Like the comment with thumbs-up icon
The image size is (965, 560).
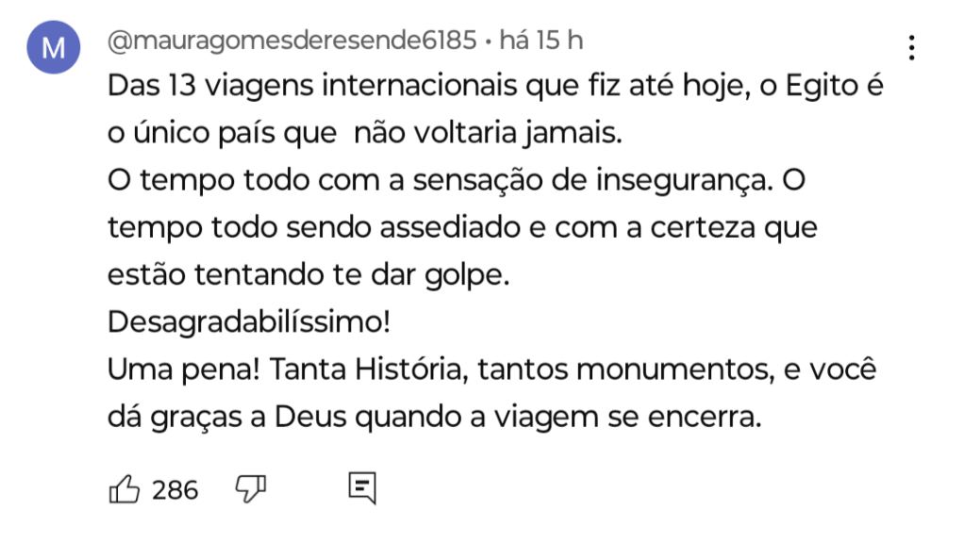[x=125, y=489]
